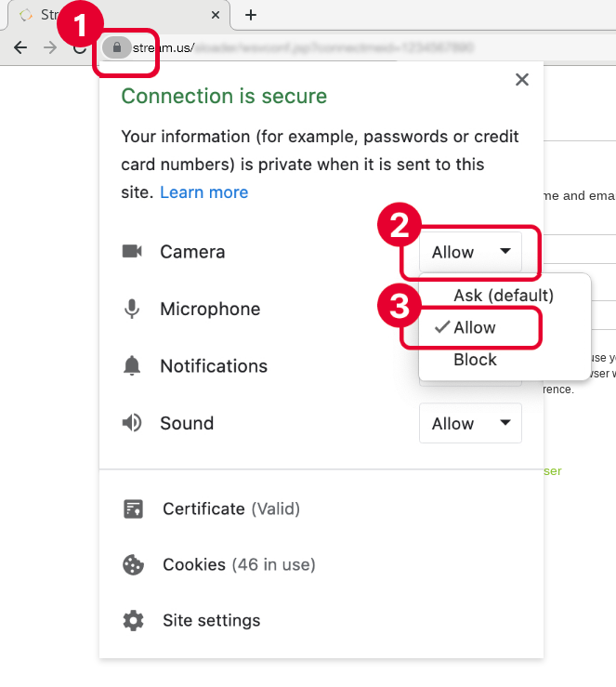This screenshot has width=616, height=687.
Task: Open Certificate (Valid) details
Action: [x=230, y=509]
